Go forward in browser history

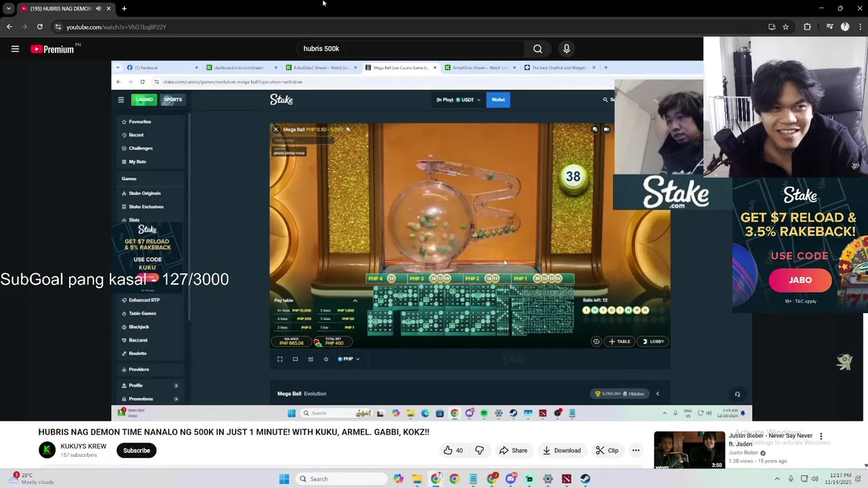point(24,27)
